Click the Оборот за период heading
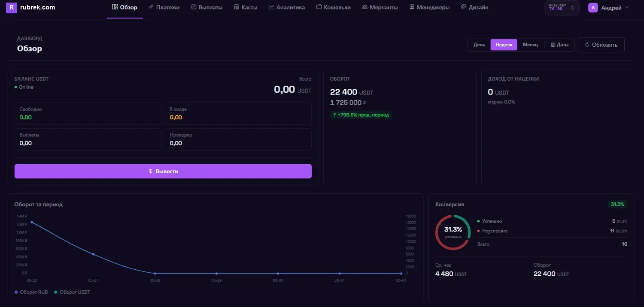This screenshot has width=644, height=307. tap(38, 205)
